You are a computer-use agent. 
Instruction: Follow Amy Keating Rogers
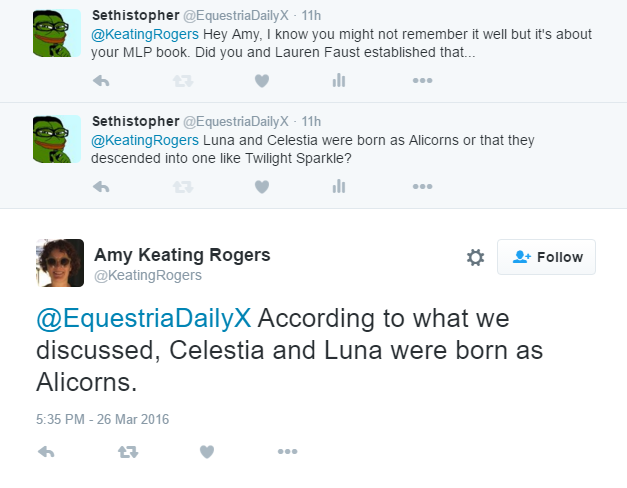click(546, 257)
